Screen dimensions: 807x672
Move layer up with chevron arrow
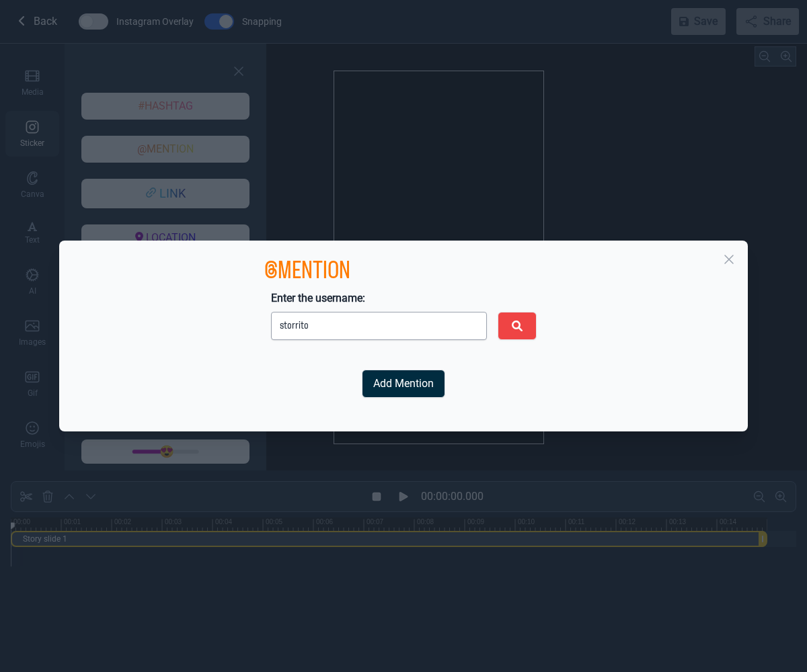pyautogui.click(x=69, y=497)
